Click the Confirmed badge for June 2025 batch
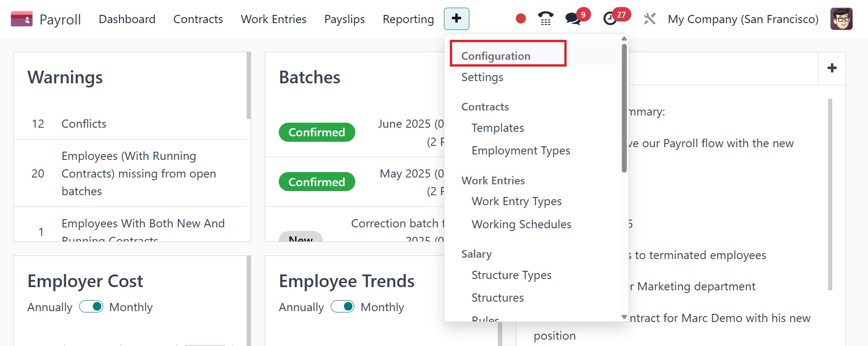The height and width of the screenshot is (346, 868). pos(317,132)
